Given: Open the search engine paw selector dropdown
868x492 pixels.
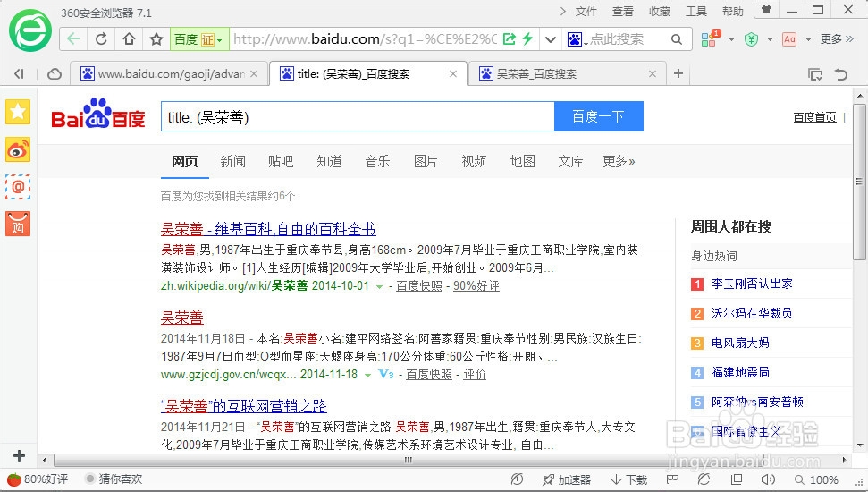Looking at the screenshot, I should pyautogui.click(x=577, y=39).
